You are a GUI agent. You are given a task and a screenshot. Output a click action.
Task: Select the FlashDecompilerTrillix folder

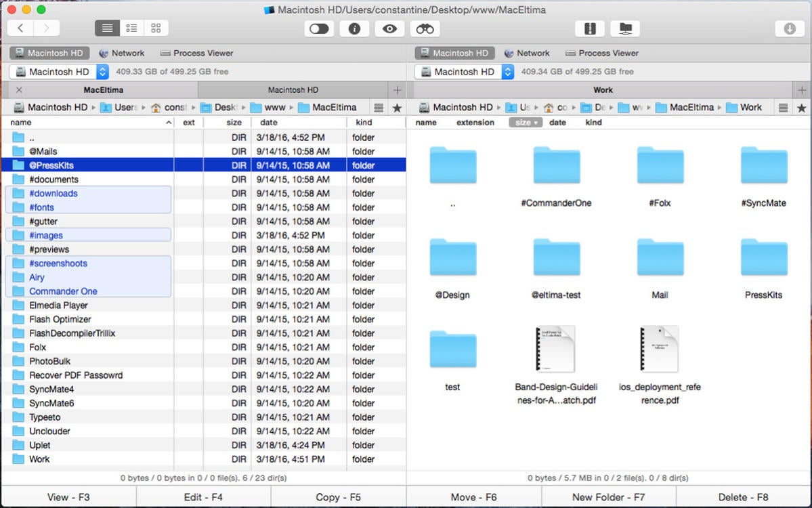204,333
